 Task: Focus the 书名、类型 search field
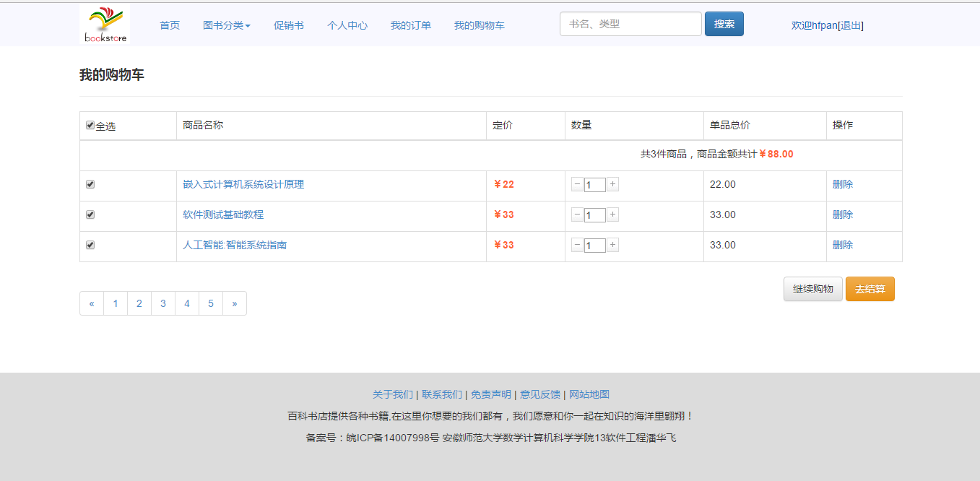point(630,24)
